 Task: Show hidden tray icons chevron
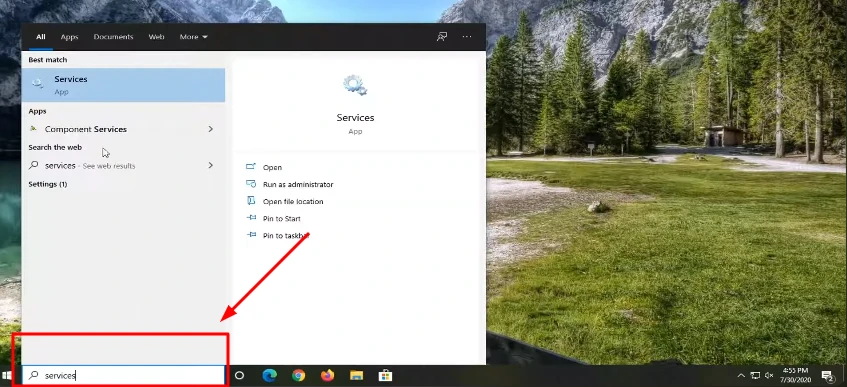point(741,376)
